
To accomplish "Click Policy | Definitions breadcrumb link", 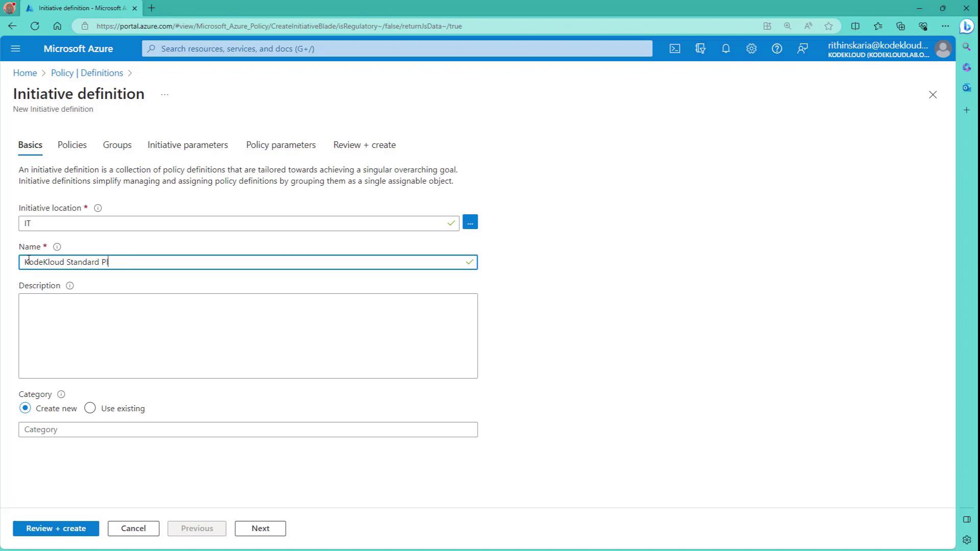I will coord(87,73).
